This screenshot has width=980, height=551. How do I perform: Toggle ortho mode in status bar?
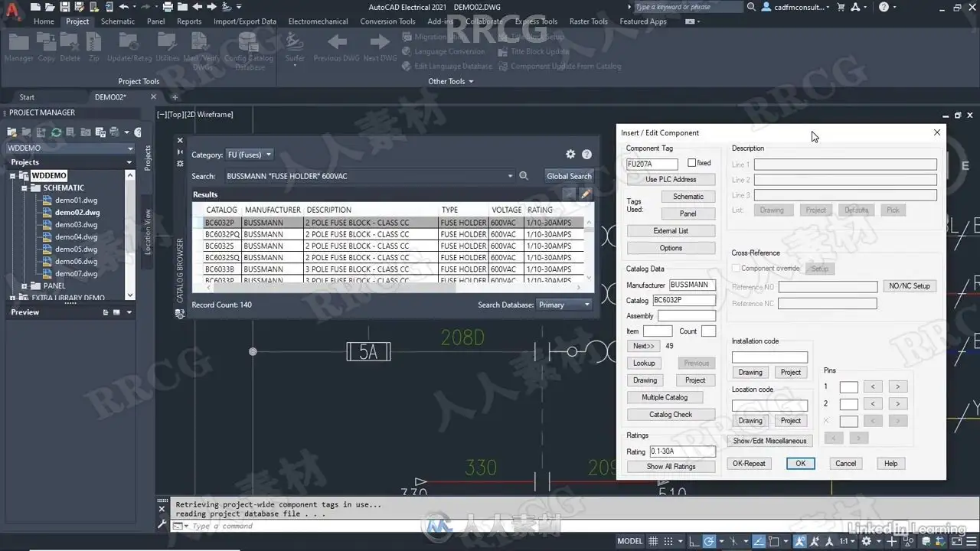[694, 541]
